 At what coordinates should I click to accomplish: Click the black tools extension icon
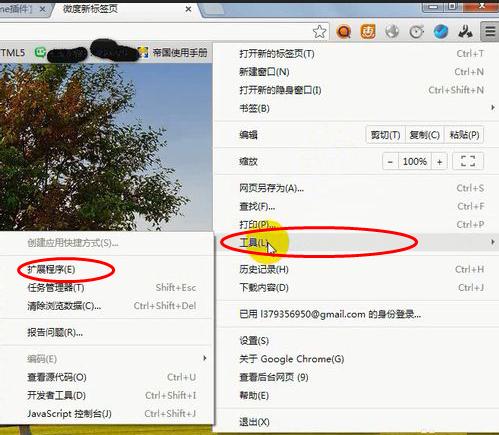[465, 32]
